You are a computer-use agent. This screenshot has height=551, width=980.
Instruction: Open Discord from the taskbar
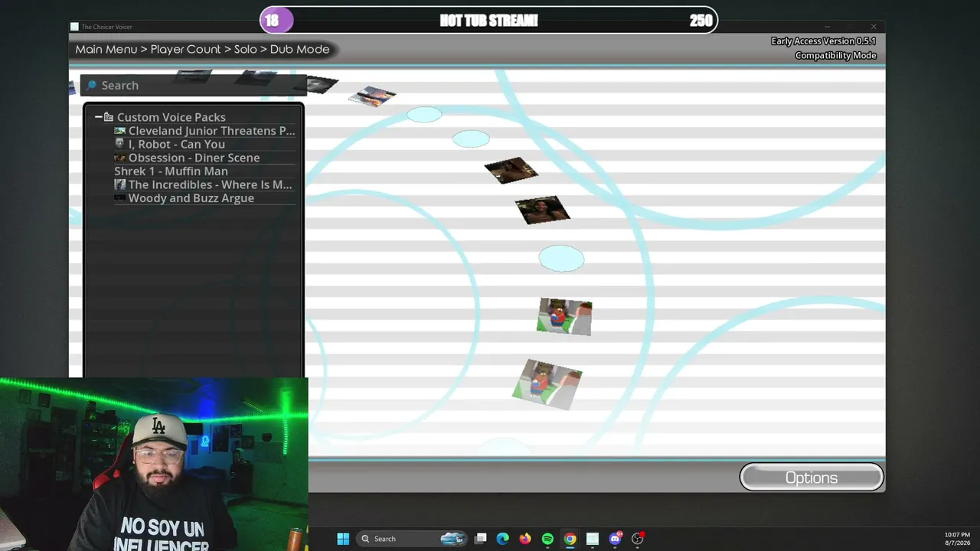tap(615, 539)
